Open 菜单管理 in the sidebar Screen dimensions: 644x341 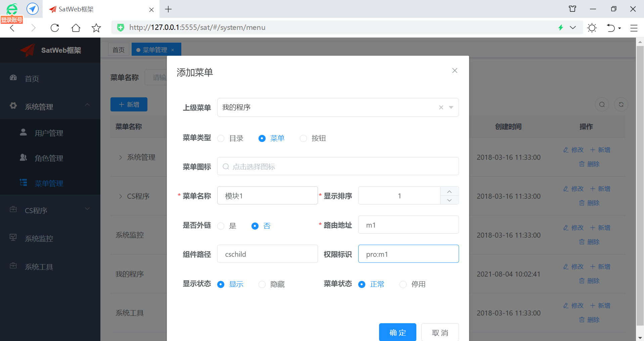[x=50, y=183]
